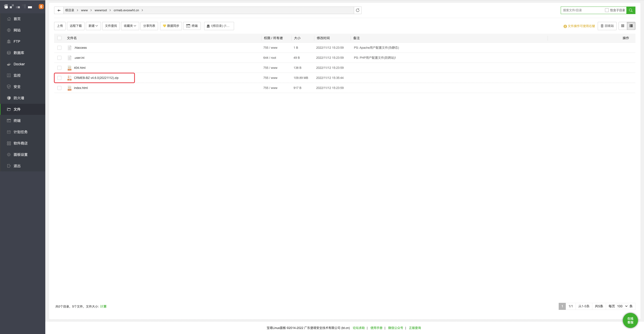Image resolution: width=644 pixels, height=334 pixels.
Task: Toggle the select-all checkbox in header
Action: click(59, 38)
